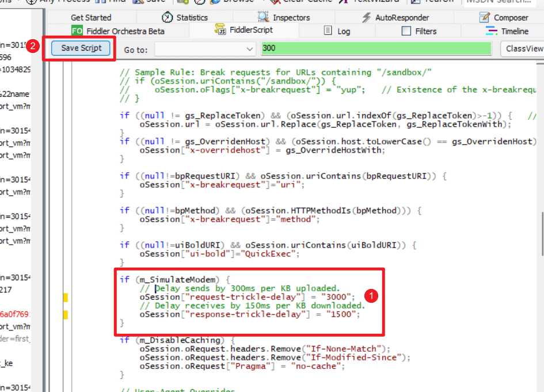
Task: Open the Log tab document icon
Action: coord(328,31)
